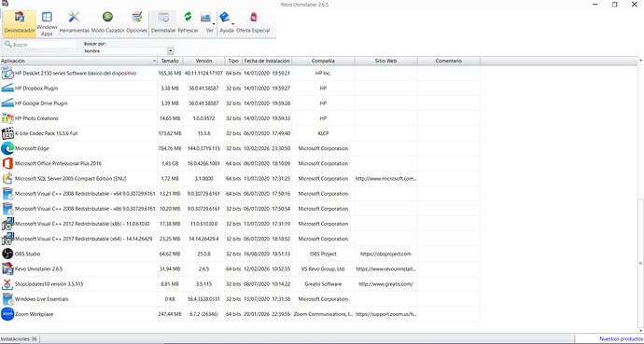Click 247,44 MB size cell
Viewport: 644px width, 344px height.
coord(170,314)
